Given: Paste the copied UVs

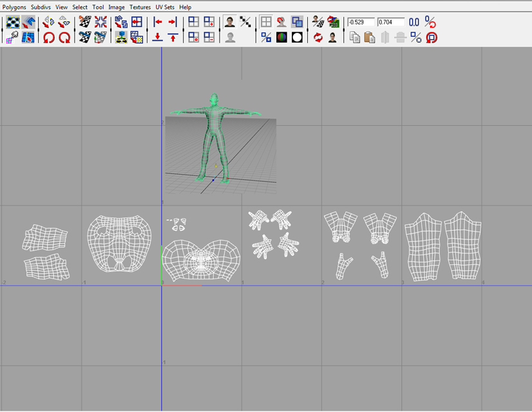Looking at the screenshot, I should (x=369, y=37).
